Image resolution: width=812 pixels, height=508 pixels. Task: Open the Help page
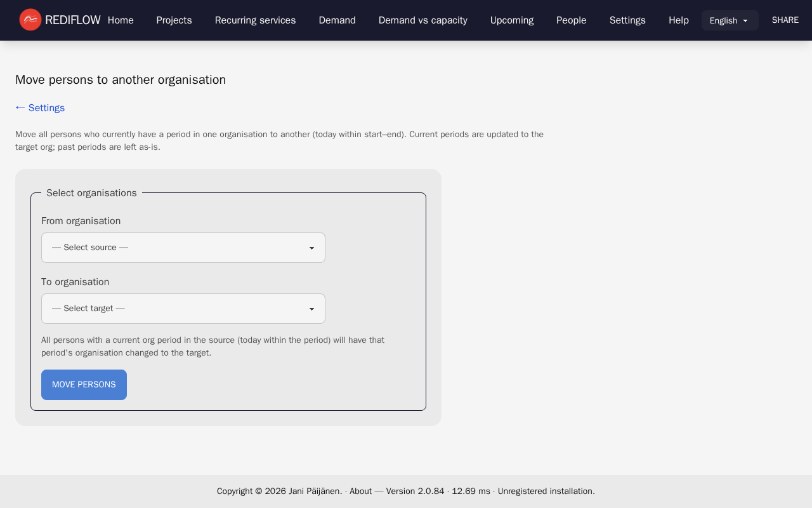pos(678,20)
